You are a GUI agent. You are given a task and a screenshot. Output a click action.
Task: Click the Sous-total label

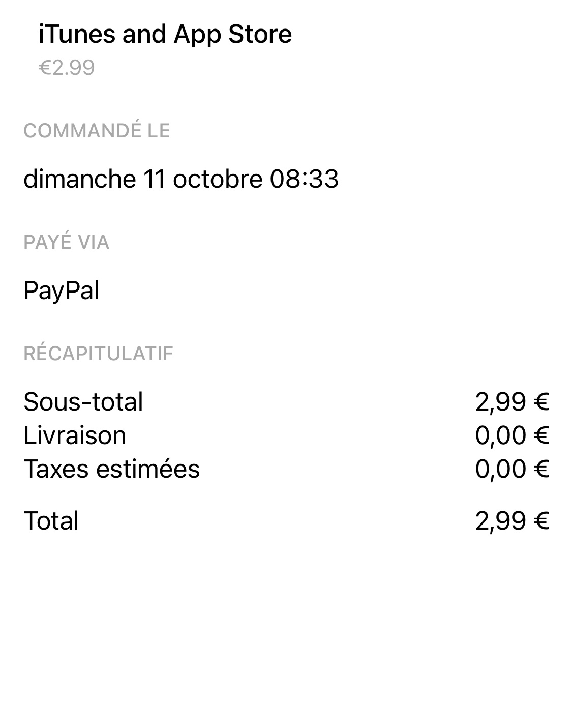83,402
